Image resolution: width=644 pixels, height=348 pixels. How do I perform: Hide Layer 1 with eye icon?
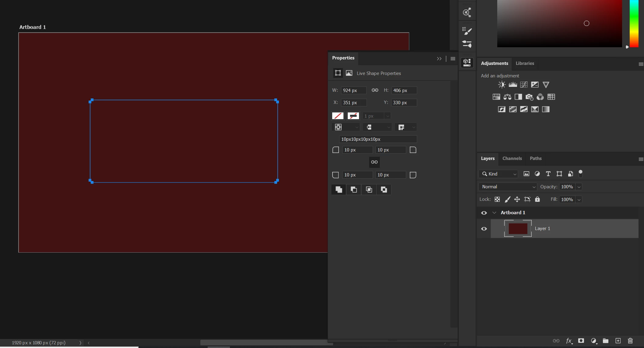[484, 229]
